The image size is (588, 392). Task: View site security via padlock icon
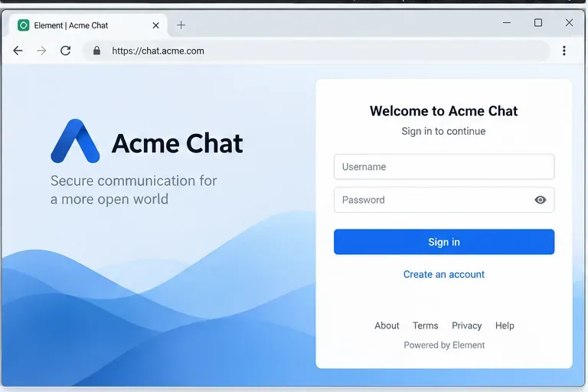(x=96, y=51)
